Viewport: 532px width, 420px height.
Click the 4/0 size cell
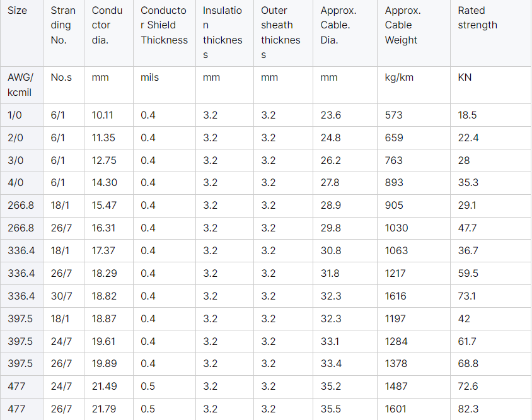point(16,183)
